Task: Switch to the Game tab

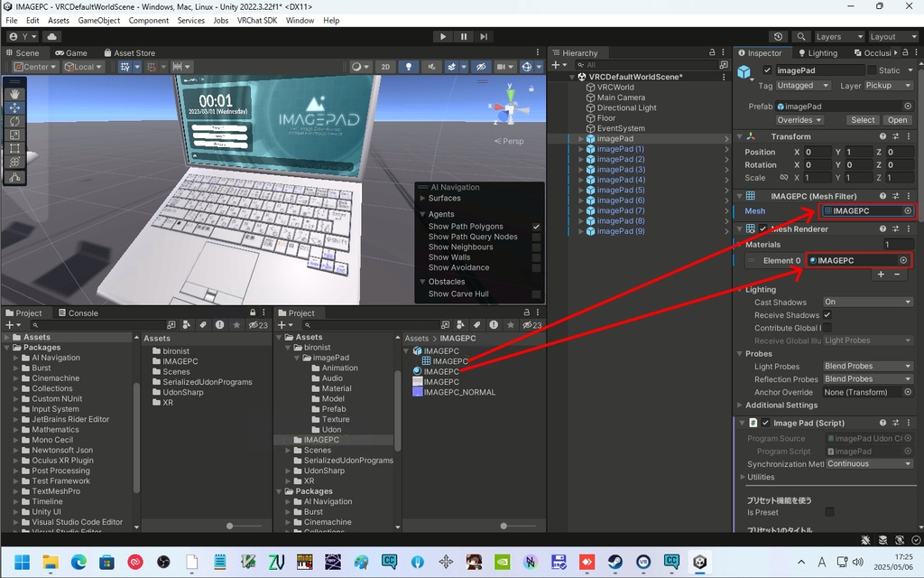Action: tap(70, 52)
